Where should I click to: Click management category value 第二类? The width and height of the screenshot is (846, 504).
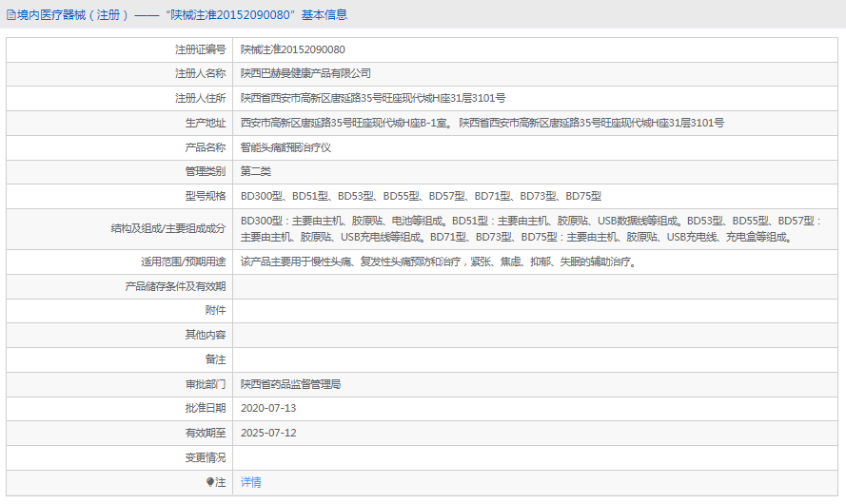click(256, 172)
